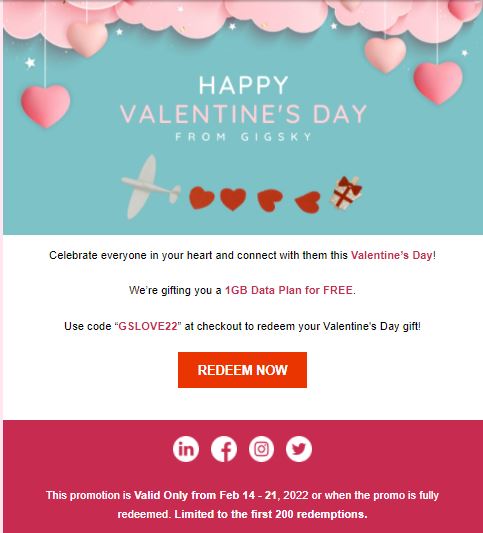Click the small hanging heart at top left
The image size is (483, 533).
coord(87,40)
